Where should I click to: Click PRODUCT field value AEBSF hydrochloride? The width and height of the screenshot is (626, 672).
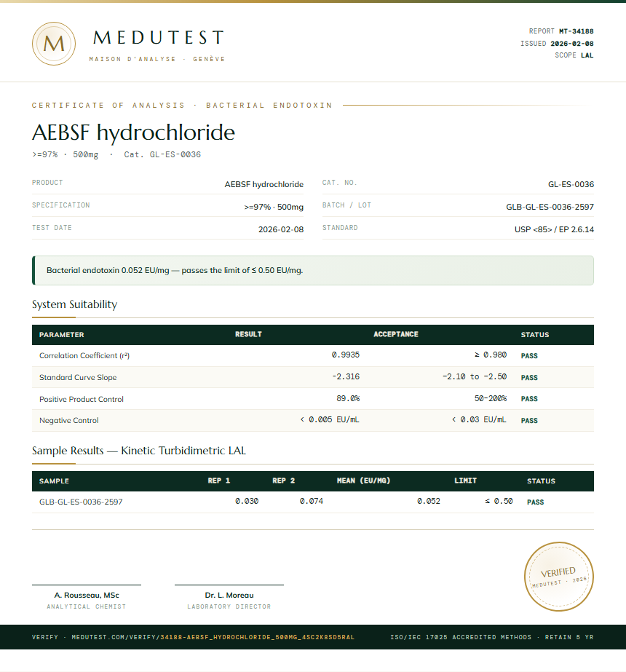(x=264, y=184)
